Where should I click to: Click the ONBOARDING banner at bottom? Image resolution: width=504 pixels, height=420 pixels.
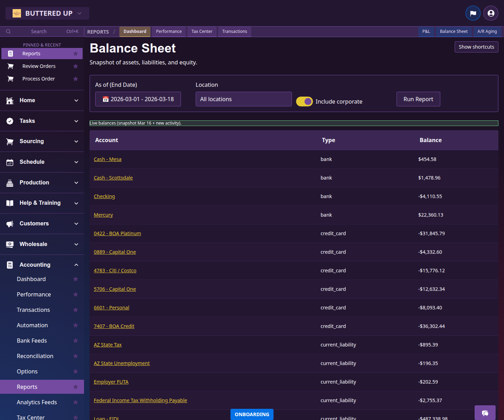click(252, 414)
